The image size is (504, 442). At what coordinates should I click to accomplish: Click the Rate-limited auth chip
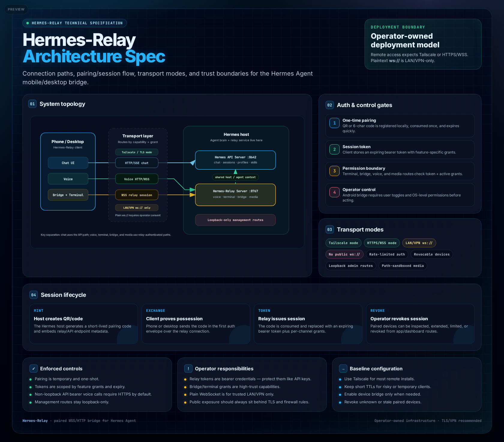387,254
